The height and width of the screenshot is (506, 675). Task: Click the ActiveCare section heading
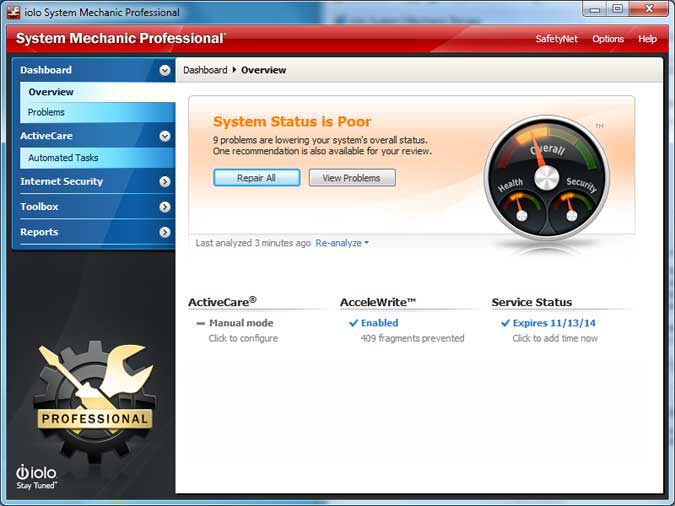222,302
